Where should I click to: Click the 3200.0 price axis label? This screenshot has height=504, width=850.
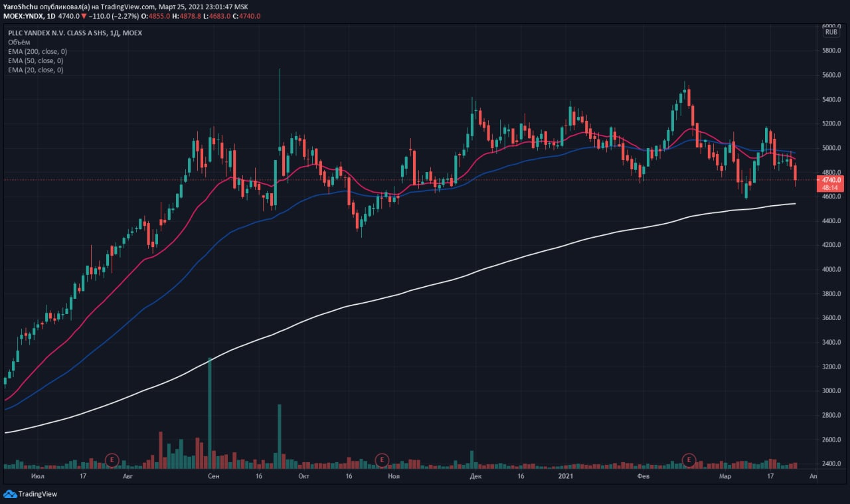[831, 367]
